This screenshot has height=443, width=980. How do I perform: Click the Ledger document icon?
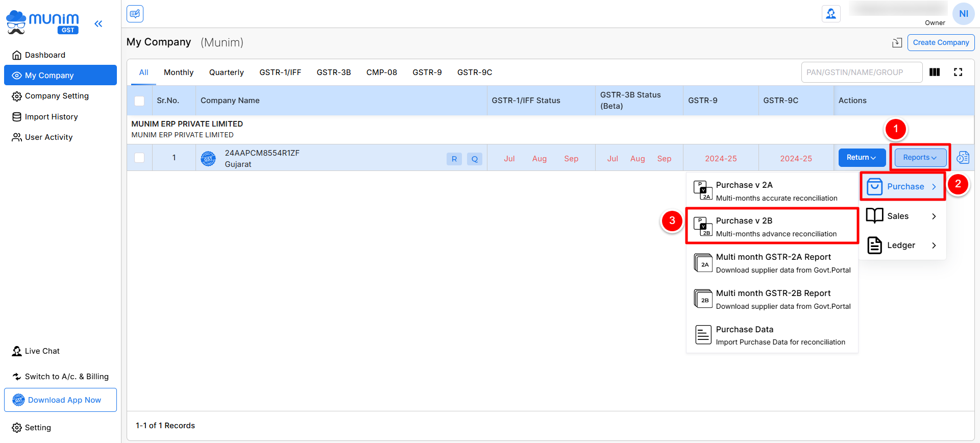874,245
